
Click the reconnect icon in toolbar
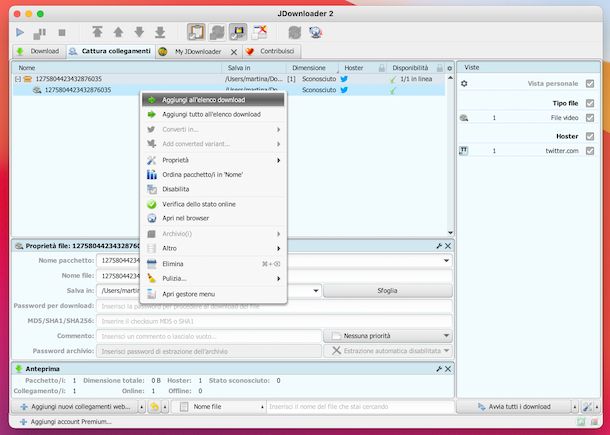tap(294, 32)
